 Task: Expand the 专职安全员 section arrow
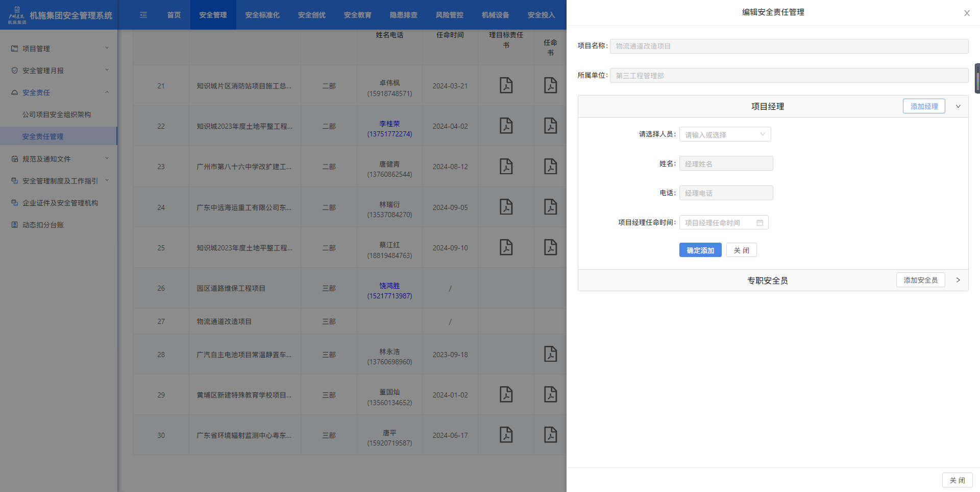click(x=958, y=280)
